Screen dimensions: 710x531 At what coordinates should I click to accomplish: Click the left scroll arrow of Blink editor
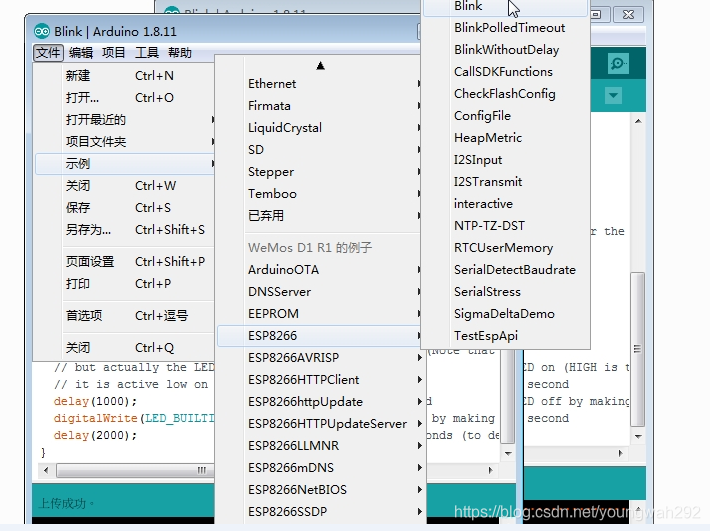tap(46, 470)
